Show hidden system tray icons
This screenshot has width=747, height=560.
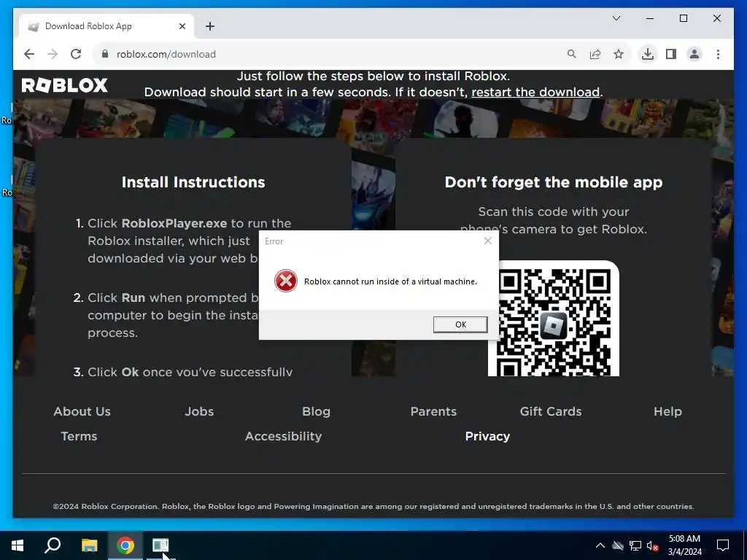600,545
